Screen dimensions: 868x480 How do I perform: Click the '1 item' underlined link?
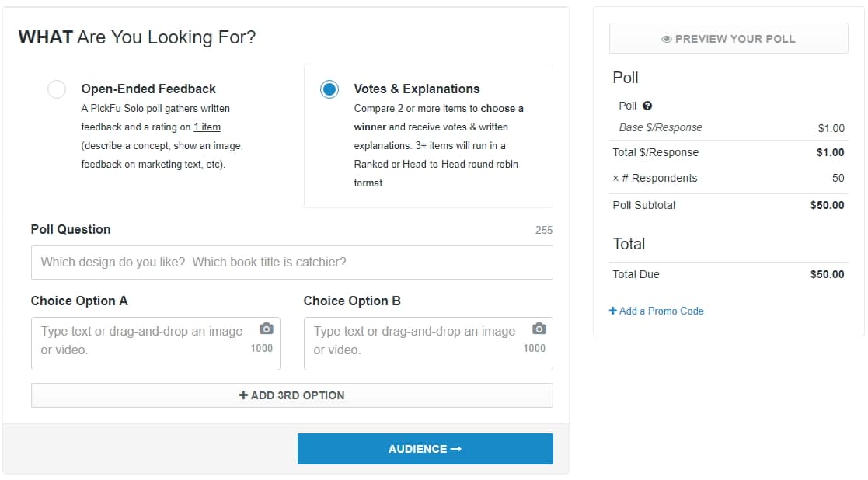(x=207, y=127)
